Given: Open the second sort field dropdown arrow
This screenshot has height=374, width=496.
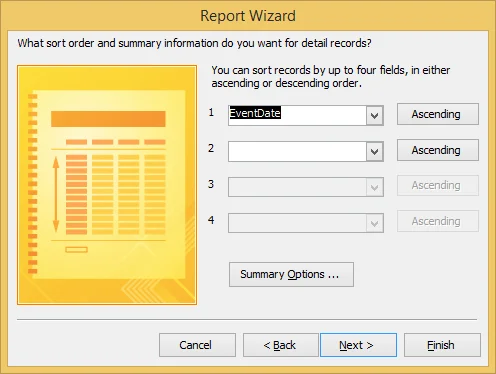Looking at the screenshot, I should click(375, 152).
